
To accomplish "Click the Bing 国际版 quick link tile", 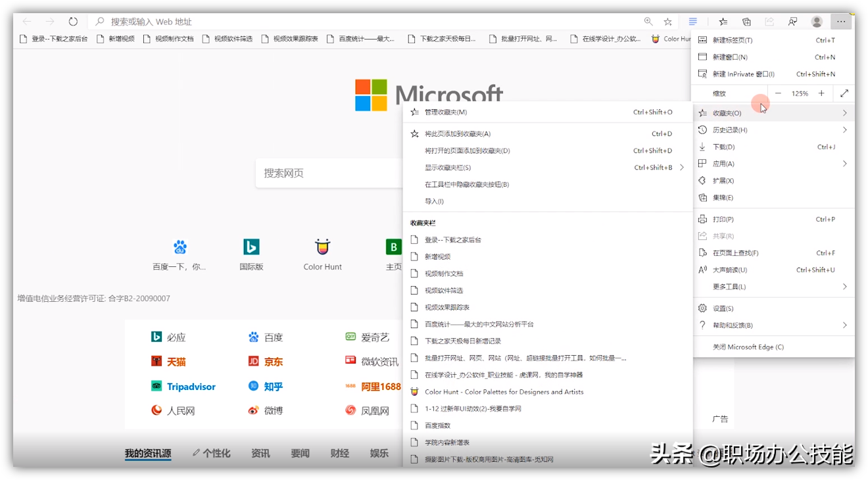I will click(251, 254).
